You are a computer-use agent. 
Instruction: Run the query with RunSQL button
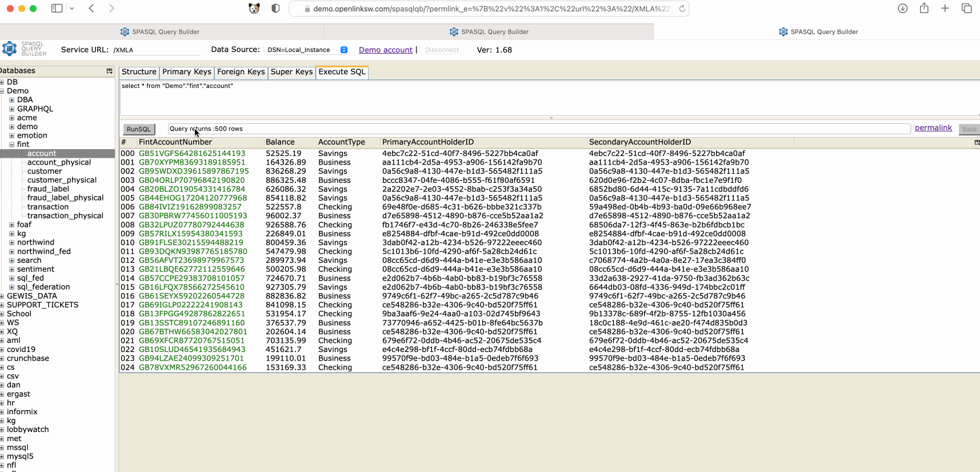click(139, 129)
